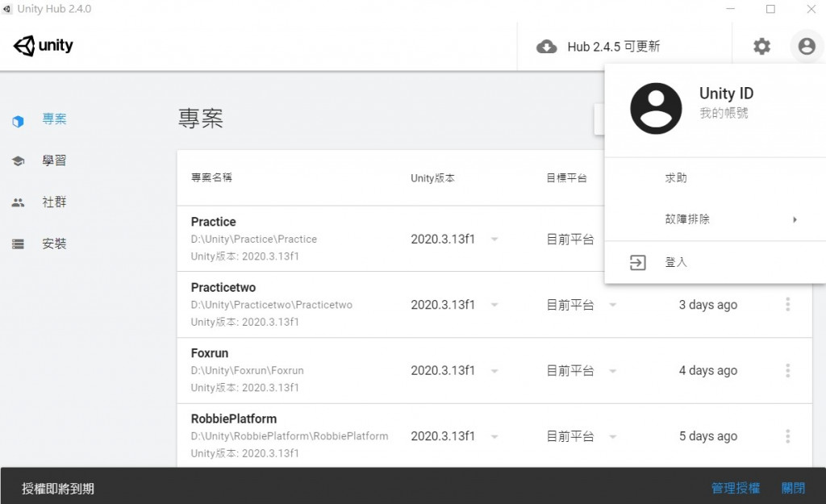This screenshot has width=826, height=504.
Task: Click the 社群 people icon
Action: (18, 202)
